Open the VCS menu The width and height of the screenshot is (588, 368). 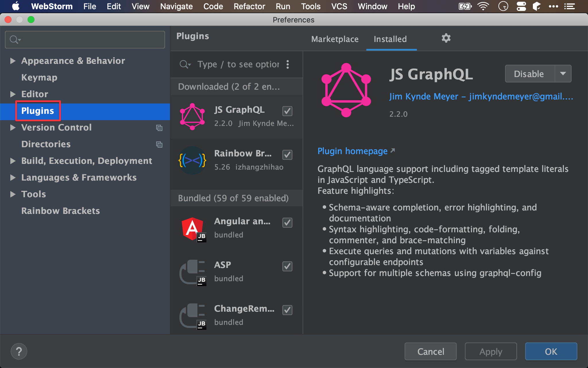click(x=339, y=6)
